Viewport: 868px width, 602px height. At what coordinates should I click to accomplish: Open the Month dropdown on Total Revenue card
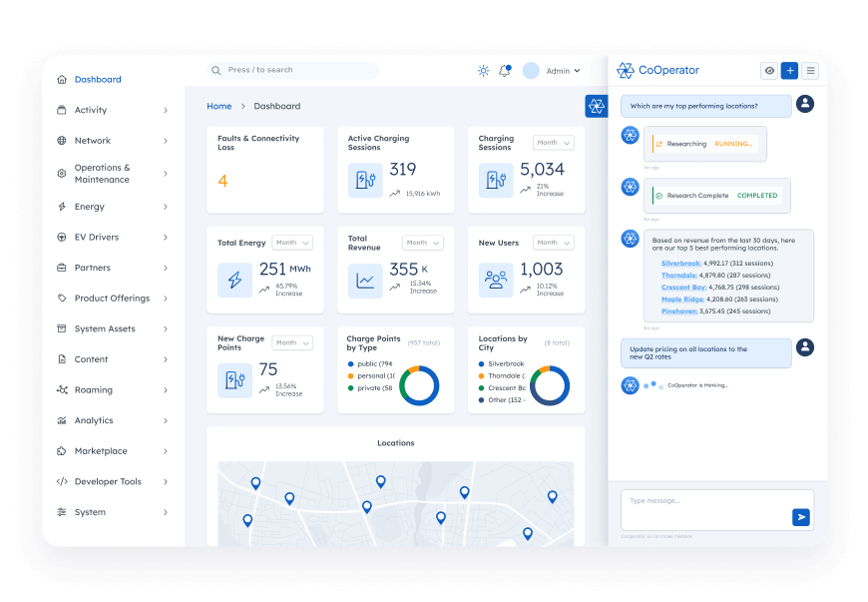tap(422, 242)
